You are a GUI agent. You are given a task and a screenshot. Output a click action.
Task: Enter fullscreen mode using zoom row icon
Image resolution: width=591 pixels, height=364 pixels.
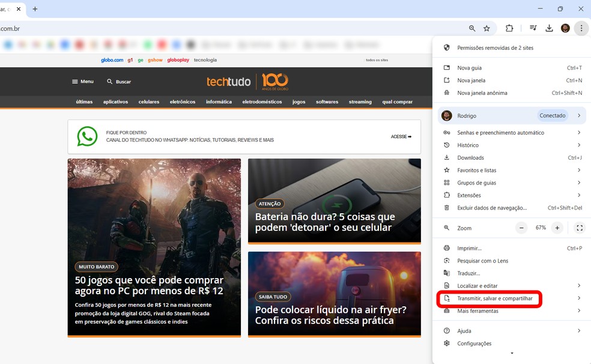point(580,228)
